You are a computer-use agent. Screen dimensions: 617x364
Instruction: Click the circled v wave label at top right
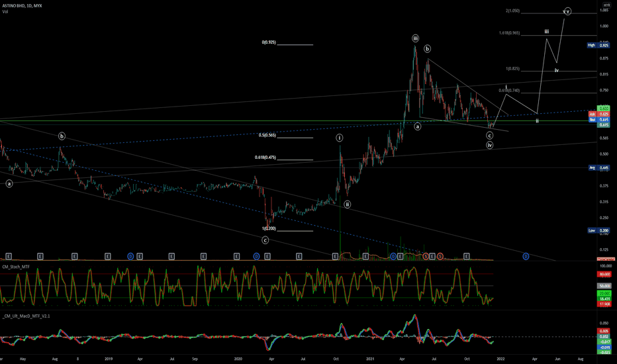[x=567, y=11]
